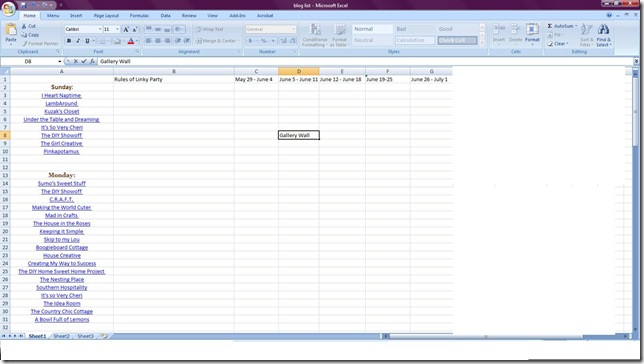The height and width of the screenshot is (364, 644).
Task: Open the A Bowl Full of Lemons link
Action: [x=62, y=319]
